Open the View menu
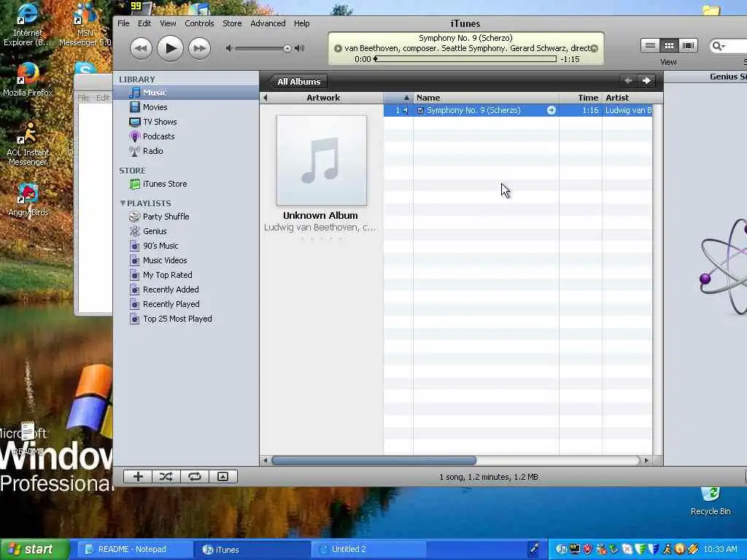Image resolution: width=747 pixels, height=560 pixels. (168, 23)
